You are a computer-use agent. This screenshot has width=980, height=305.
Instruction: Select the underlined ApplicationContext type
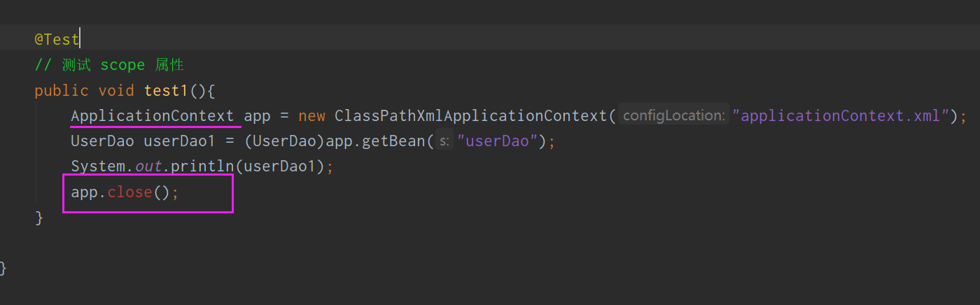point(153,116)
